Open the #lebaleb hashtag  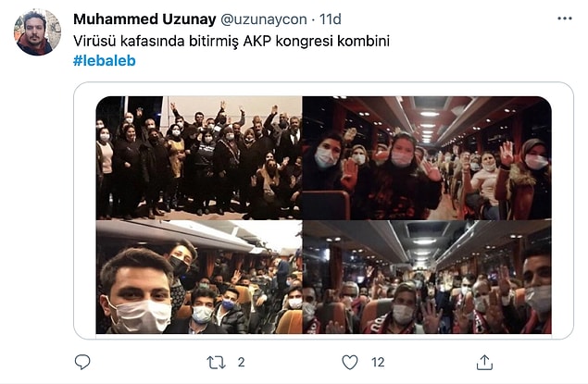tap(105, 61)
